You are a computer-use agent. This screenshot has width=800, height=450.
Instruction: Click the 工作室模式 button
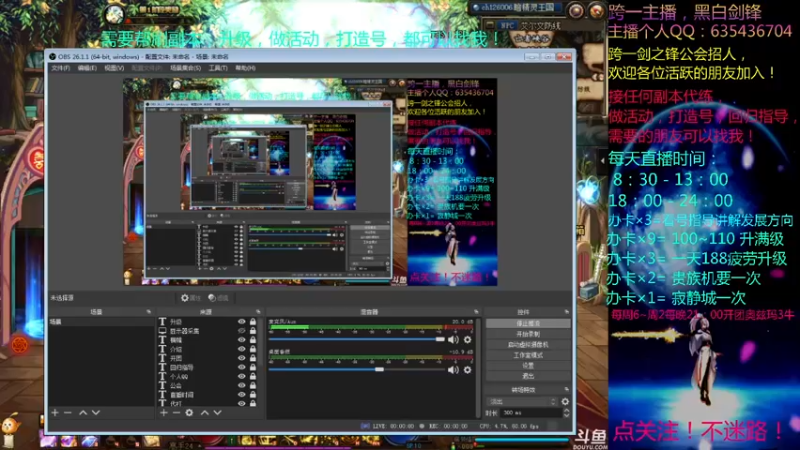(528, 355)
